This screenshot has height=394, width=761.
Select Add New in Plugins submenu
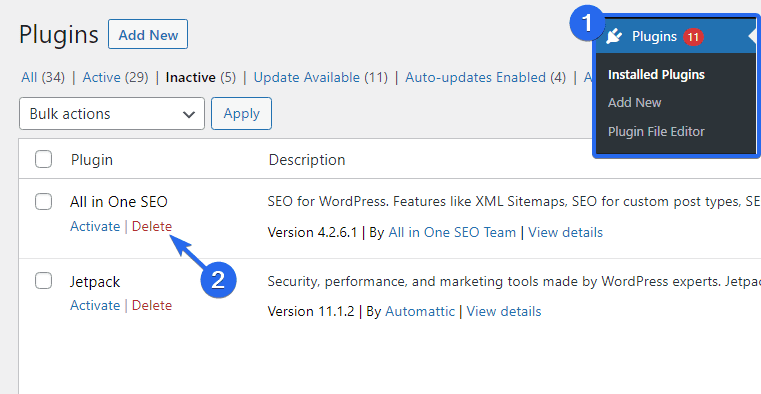pyautogui.click(x=634, y=103)
